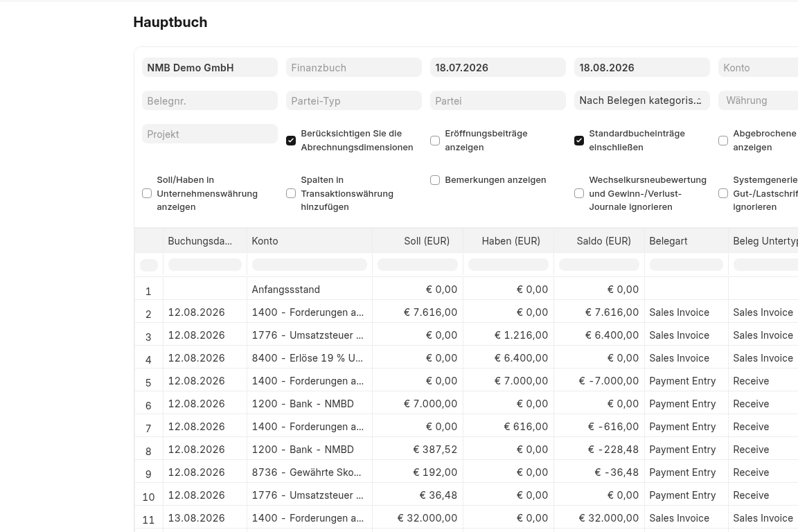Enable Eröffnungsbeiträge anzeigen checkbox
This screenshot has width=798, height=532.
434,141
